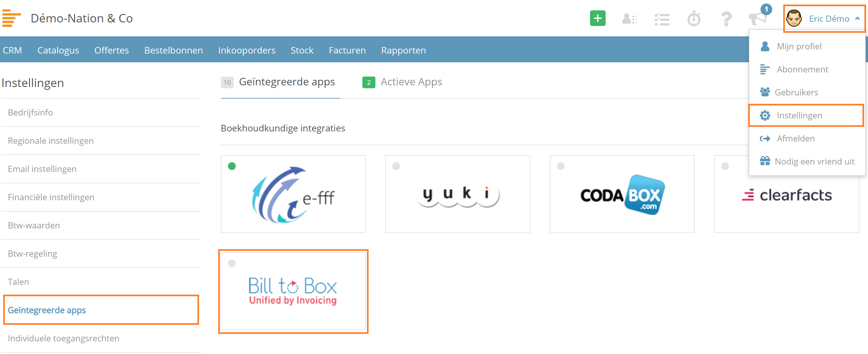Open Facturen in the nav bar
This screenshot has width=868, height=354.
click(x=347, y=50)
